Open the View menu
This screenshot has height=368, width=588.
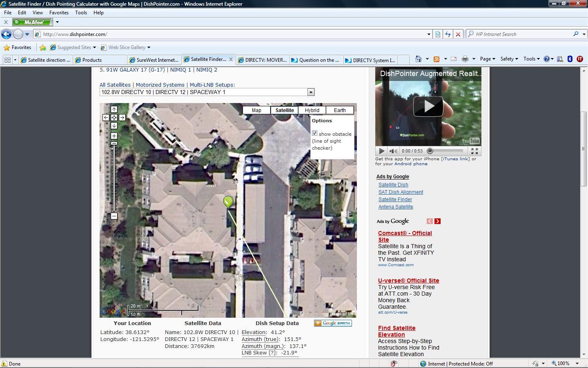(x=38, y=13)
